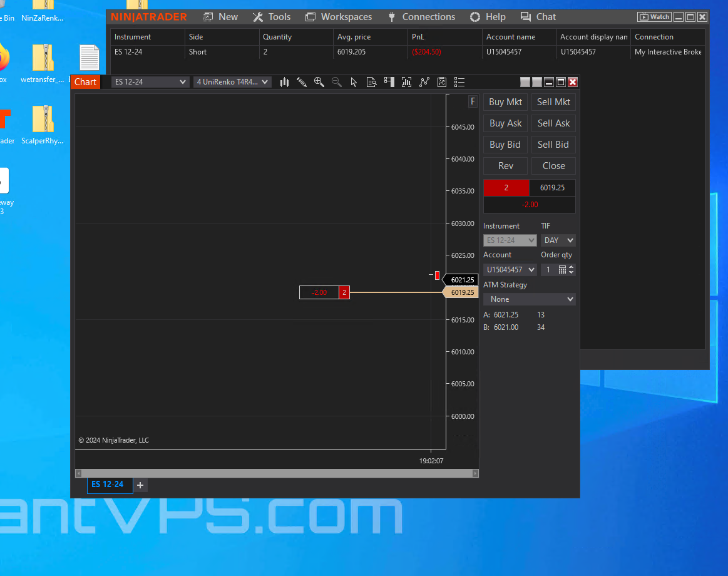Click the second gray link button in chart title bar
Image resolution: width=728 pixels, height=576 pixels.
pos(536,82)
